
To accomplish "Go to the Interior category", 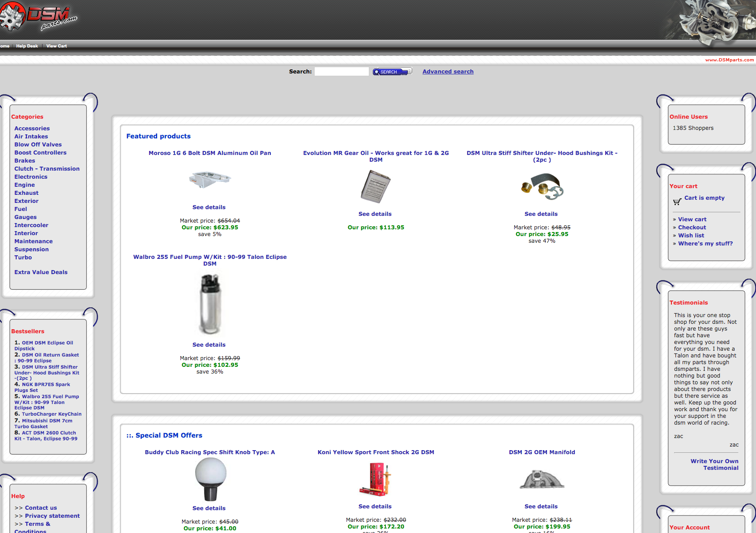I will pos(26,233).
